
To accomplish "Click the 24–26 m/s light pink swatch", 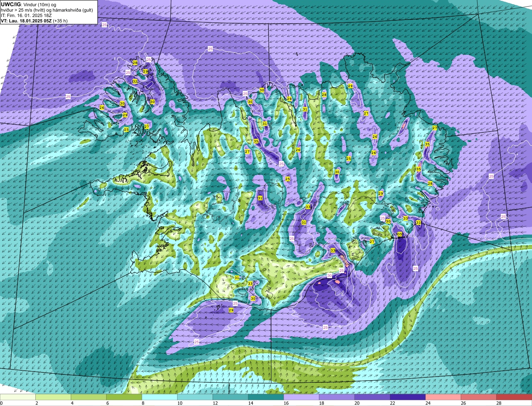I will (x=443, y=397).
